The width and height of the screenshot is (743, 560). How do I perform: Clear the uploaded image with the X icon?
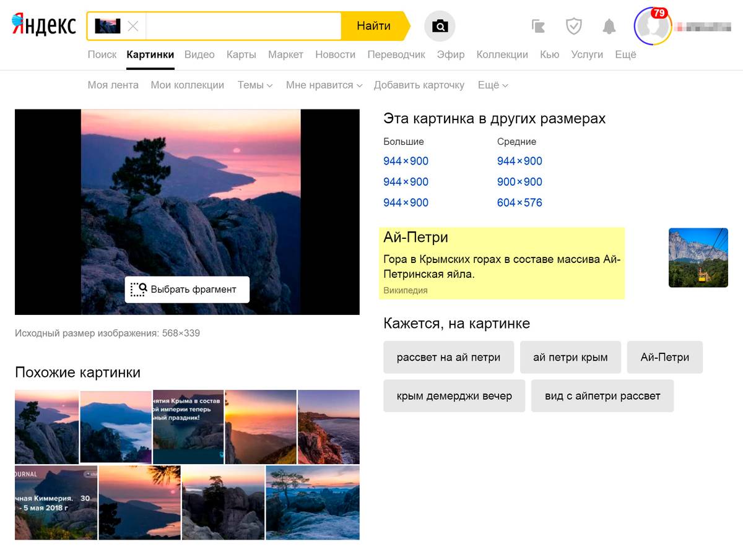133,26
